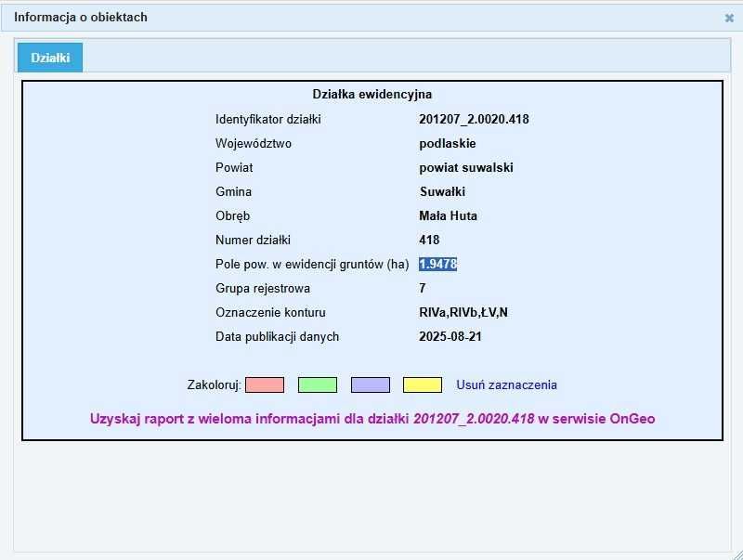Click the Działki panel header icon
743x560 pixels.
coord(48,57)
